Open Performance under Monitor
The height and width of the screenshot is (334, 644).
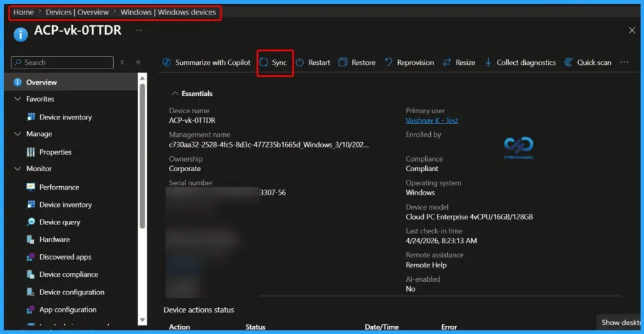59,187
